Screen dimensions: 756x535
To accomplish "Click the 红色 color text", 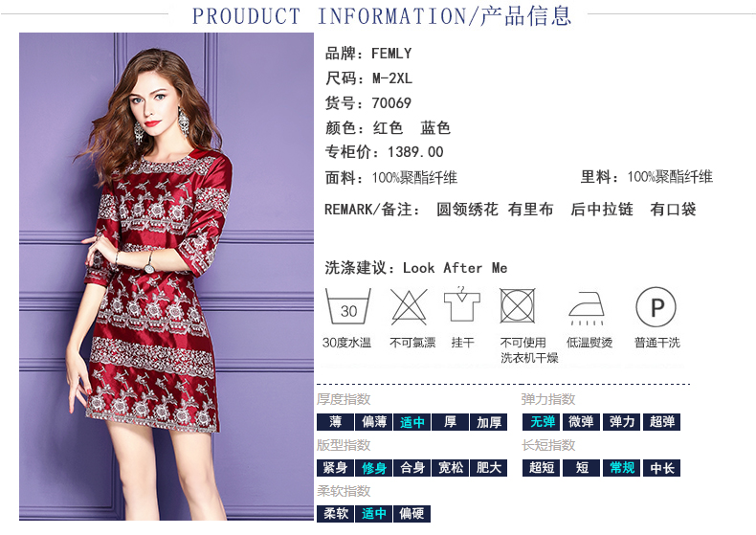I will click(388, 127).
